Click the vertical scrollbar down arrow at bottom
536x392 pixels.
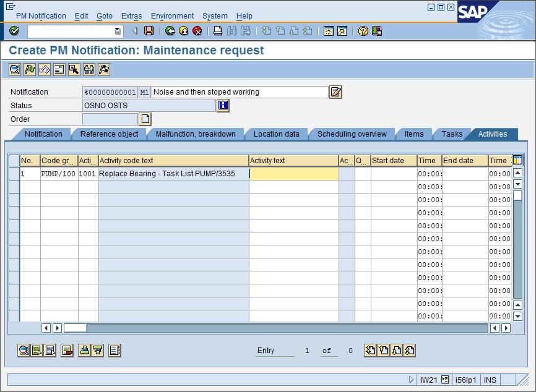pyautogui.click(x=517, y=316)
